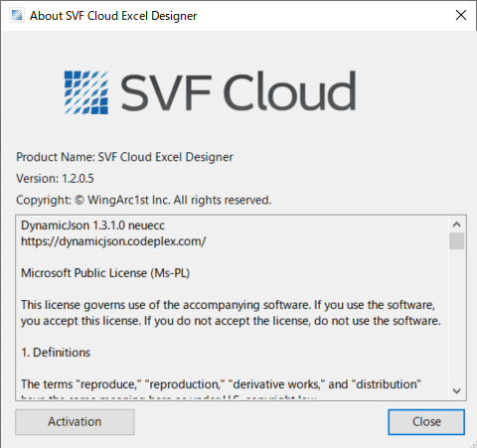Click the "1. Definitions" heading
Viewport: 477px width, 448px height.
[x=56, y=353]
